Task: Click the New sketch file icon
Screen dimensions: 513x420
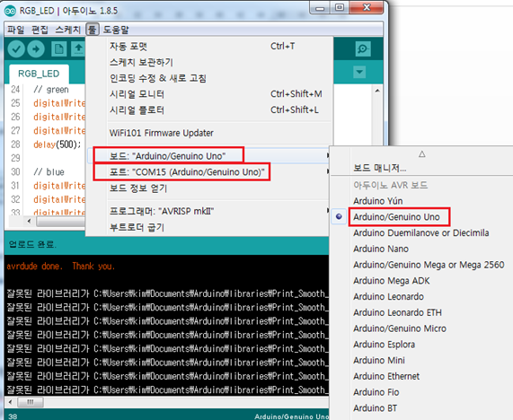Action: [x=59, y=49]
